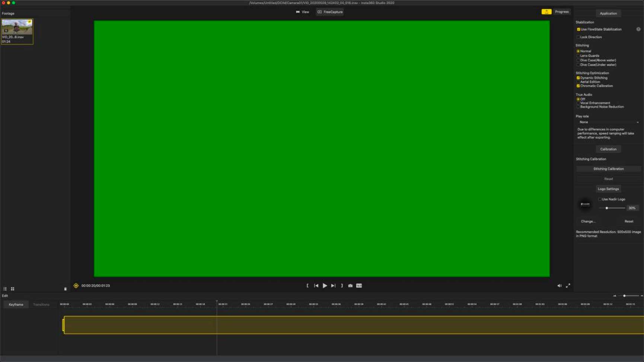Select True Audio Off option
The image size is (644, 362).
tap(578, 99)
